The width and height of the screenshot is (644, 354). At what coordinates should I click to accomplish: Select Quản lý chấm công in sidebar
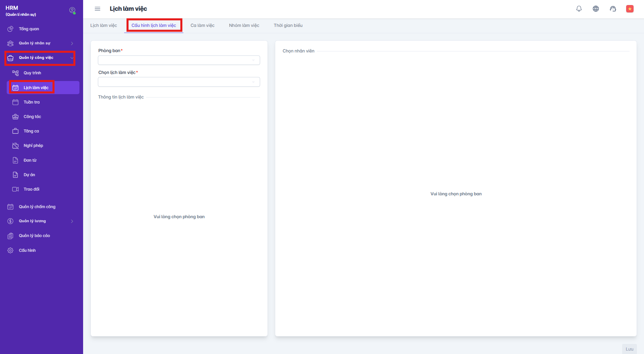(x=37, y=207)
